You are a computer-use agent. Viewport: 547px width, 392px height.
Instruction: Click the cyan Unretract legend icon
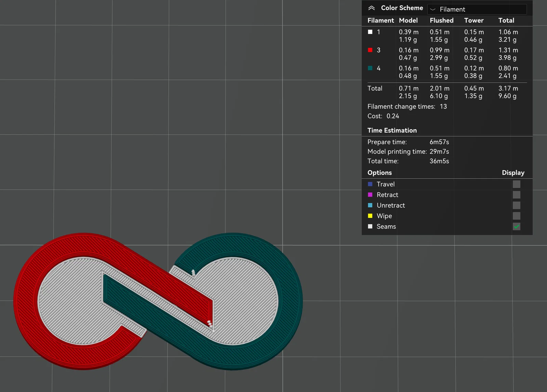[370, 205]
